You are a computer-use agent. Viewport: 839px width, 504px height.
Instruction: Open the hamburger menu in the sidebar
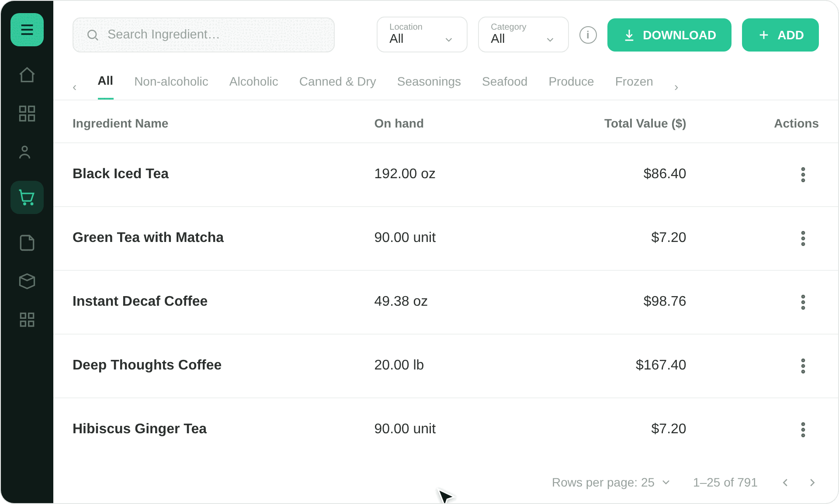click(x=27, y=30)
